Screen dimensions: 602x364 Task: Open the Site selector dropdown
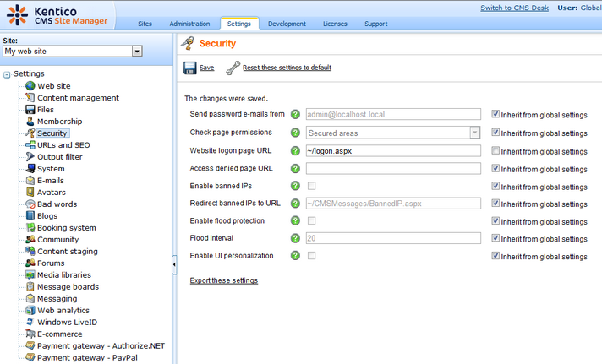pos(137,52)
